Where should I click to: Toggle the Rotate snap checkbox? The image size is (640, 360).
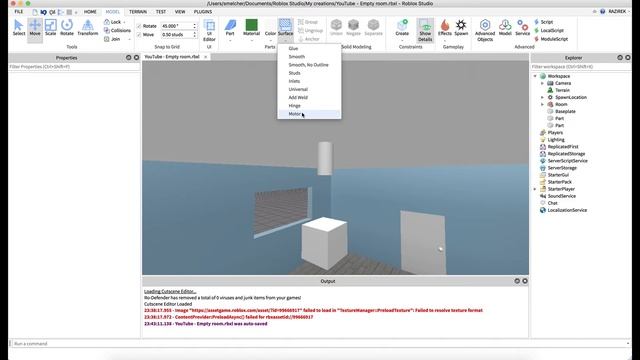coord(139,26)
